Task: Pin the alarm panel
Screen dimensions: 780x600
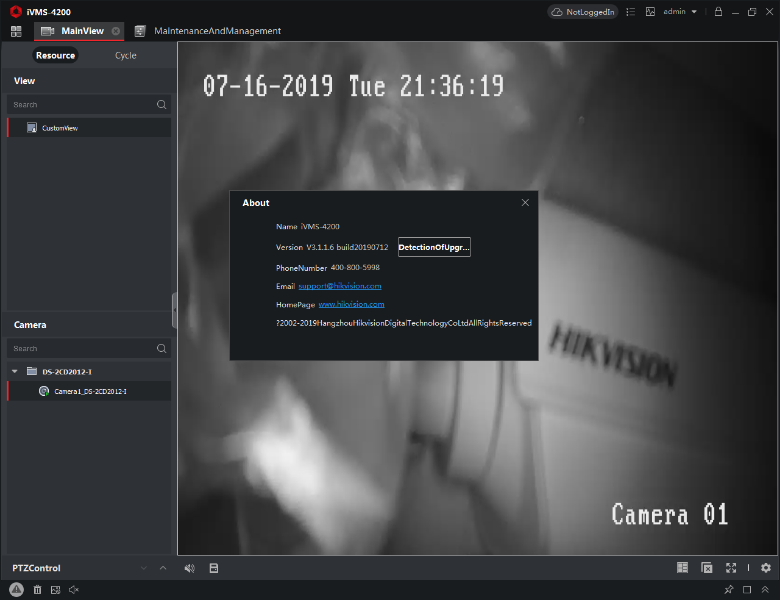Action: (729, 590)
